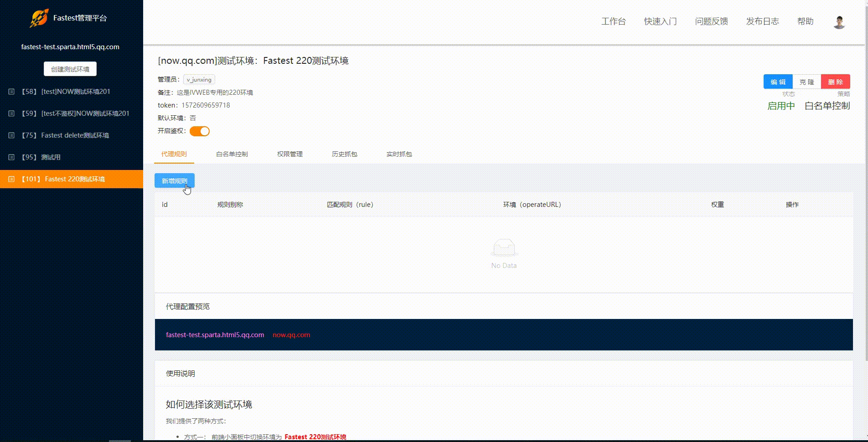The height and width of the screenshot is (442, 868).
Task: Click the 白名单控制 strategy text
Action: (827, 106)
